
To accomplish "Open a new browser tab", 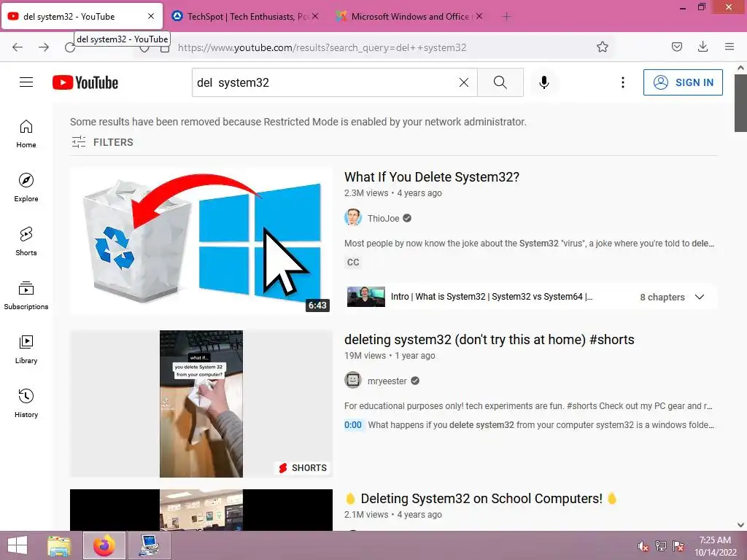I will tap(506, 17).
